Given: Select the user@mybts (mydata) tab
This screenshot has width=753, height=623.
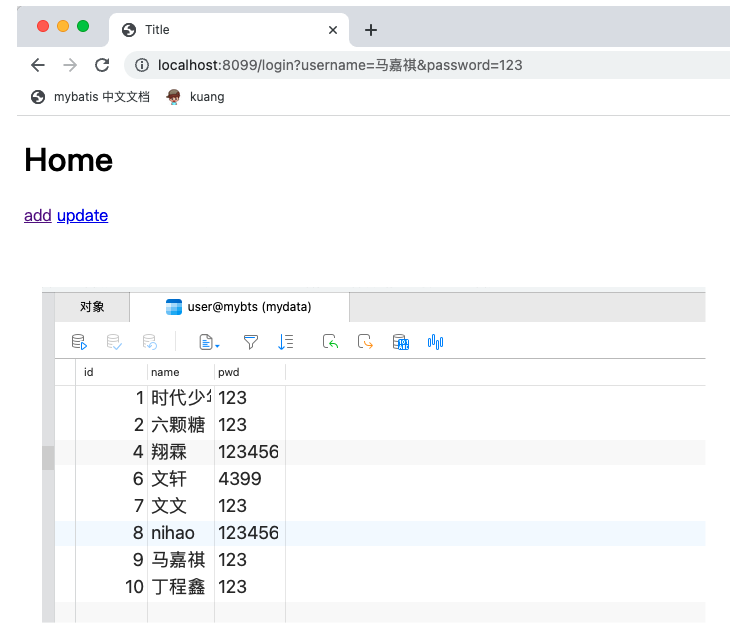Looking at the screenshot, I should (x=239, y=307).
